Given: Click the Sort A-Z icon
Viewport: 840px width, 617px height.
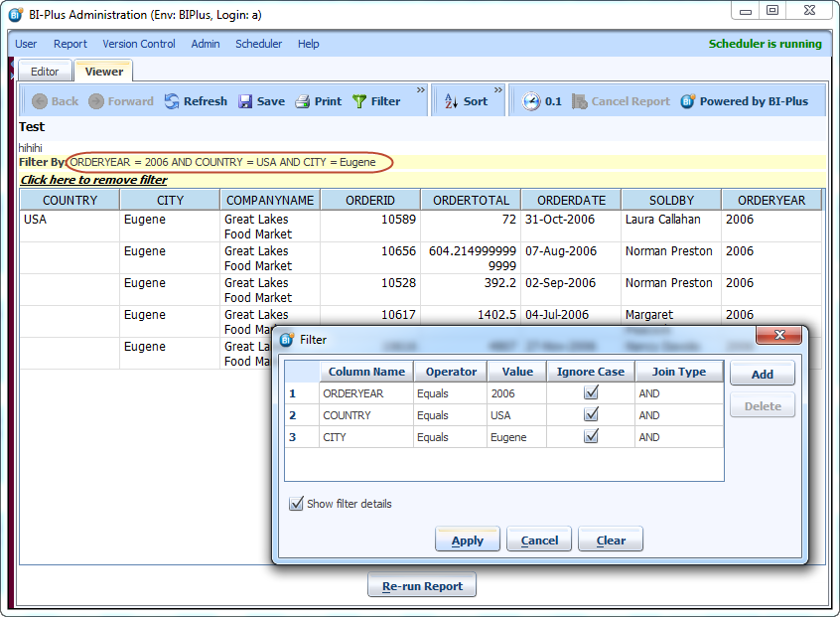Looking at the screenshot, I should point(450,101).
